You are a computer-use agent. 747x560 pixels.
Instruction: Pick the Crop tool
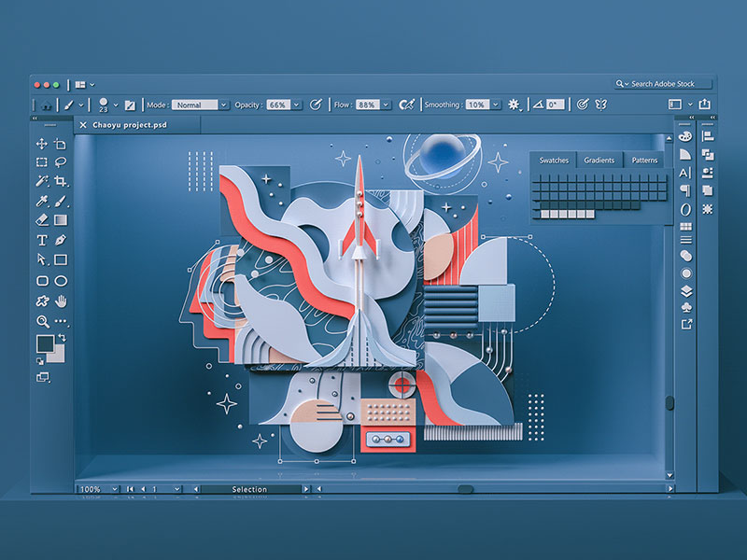61,181
